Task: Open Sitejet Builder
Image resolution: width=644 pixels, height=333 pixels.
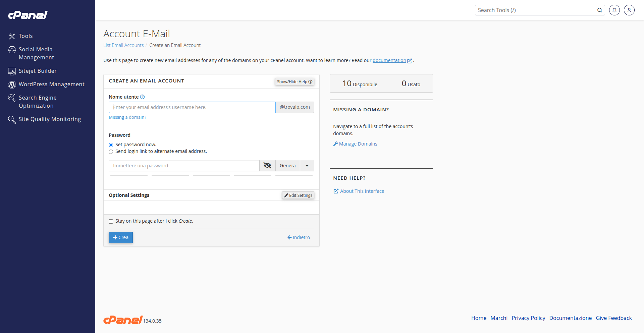Action: (x=38, y=71)
